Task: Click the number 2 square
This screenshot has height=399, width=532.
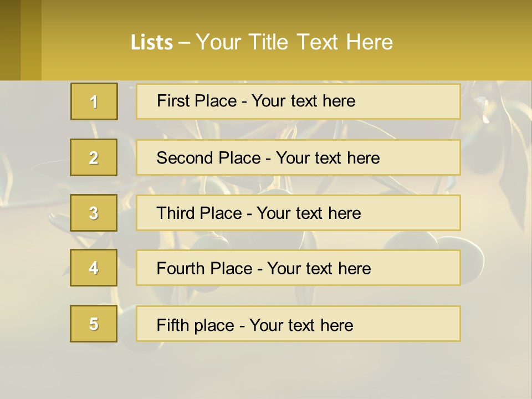Action: (94, 157)
